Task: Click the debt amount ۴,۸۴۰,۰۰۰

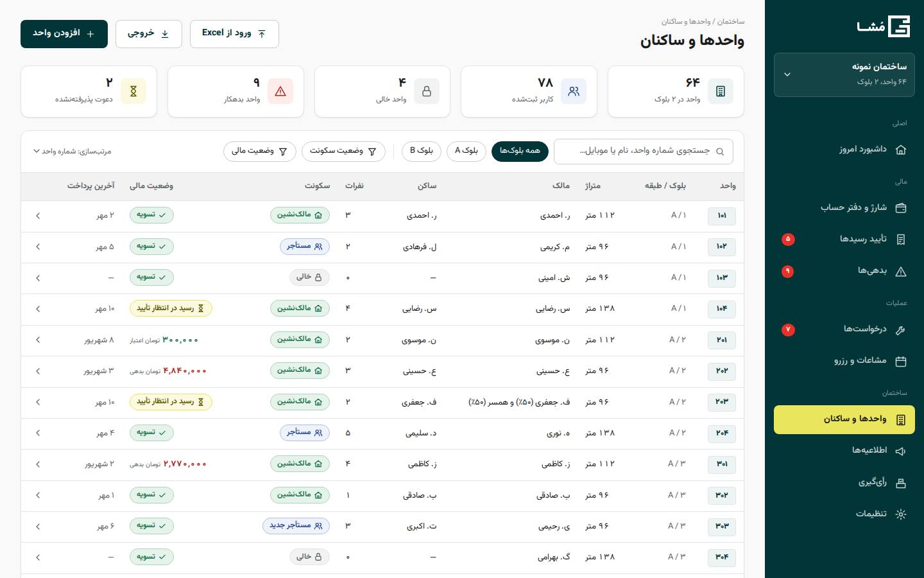Action: coord(185,371)
